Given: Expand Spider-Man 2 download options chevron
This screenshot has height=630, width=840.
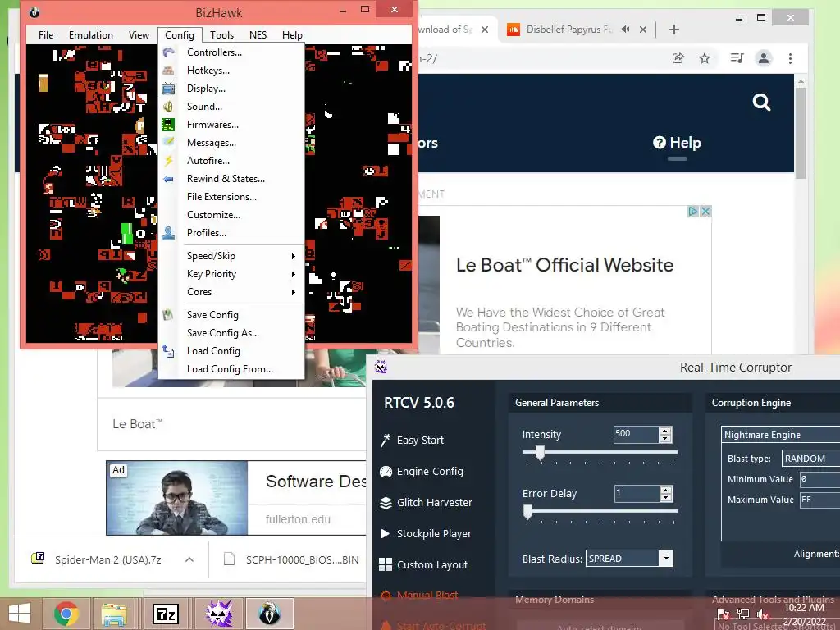Looking at the screenshot, I should click(x=189, y=559).
